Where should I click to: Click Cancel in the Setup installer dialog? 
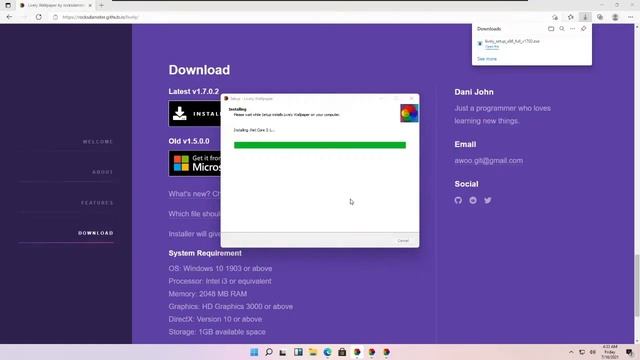click(403, 240)
